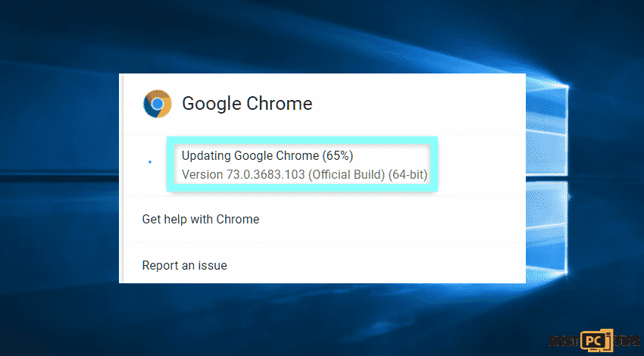
Task: Click the 65% update progress indicator
Action: [x=338, y=155]
